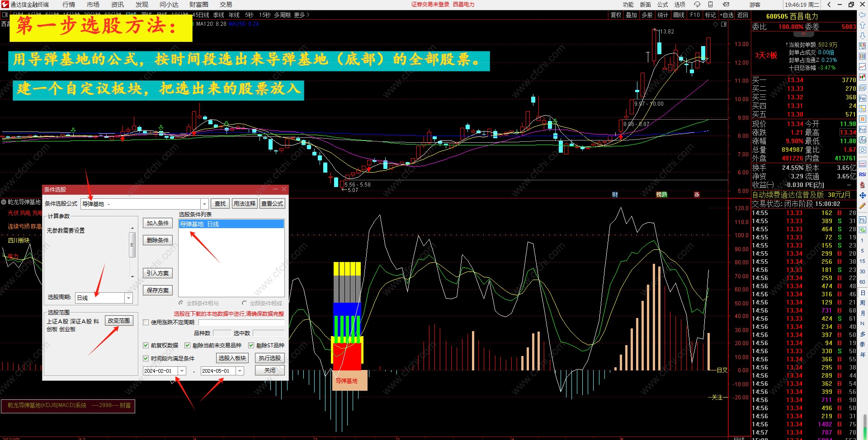This screenshot has width=868, height=440.
Task: Expand the 更多 period options in chart toolbar
Action: point(302,15)
